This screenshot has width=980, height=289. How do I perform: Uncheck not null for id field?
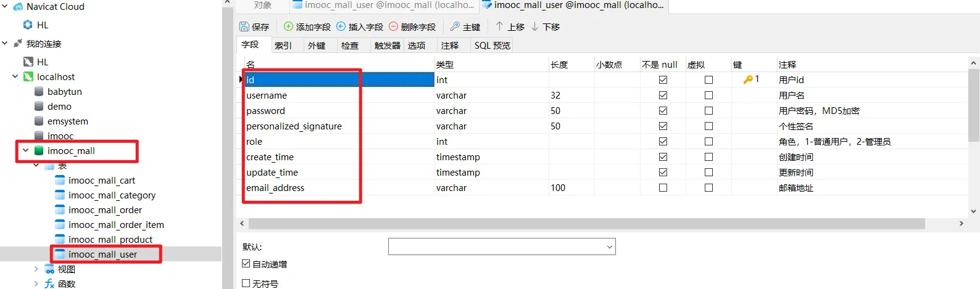click(x=663, y=79)
